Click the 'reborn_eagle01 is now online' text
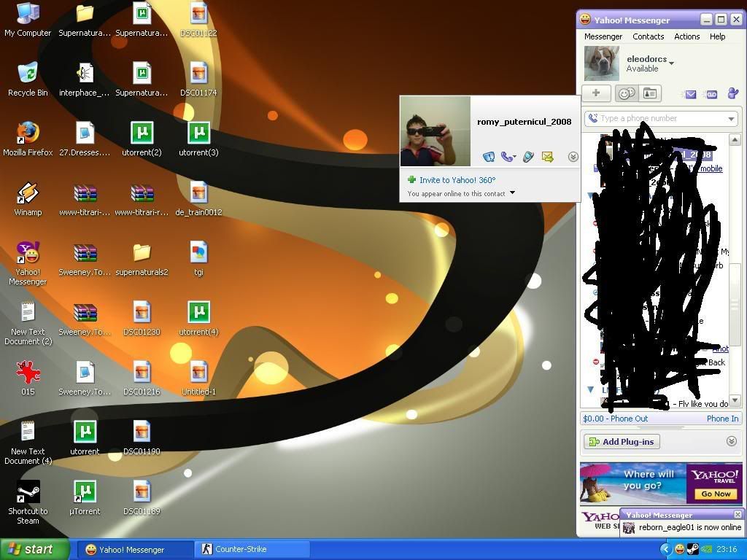The height and width of the screenshot is (560, 747). click(x=690, y=528)
